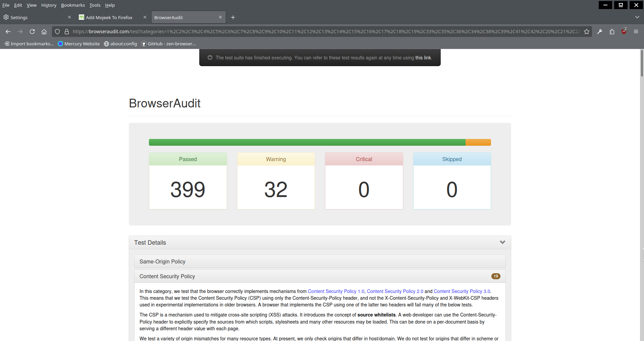Click the 19 warnings badge
The width and height of the screenshot is (644, 341).
[x=496, y=276]
